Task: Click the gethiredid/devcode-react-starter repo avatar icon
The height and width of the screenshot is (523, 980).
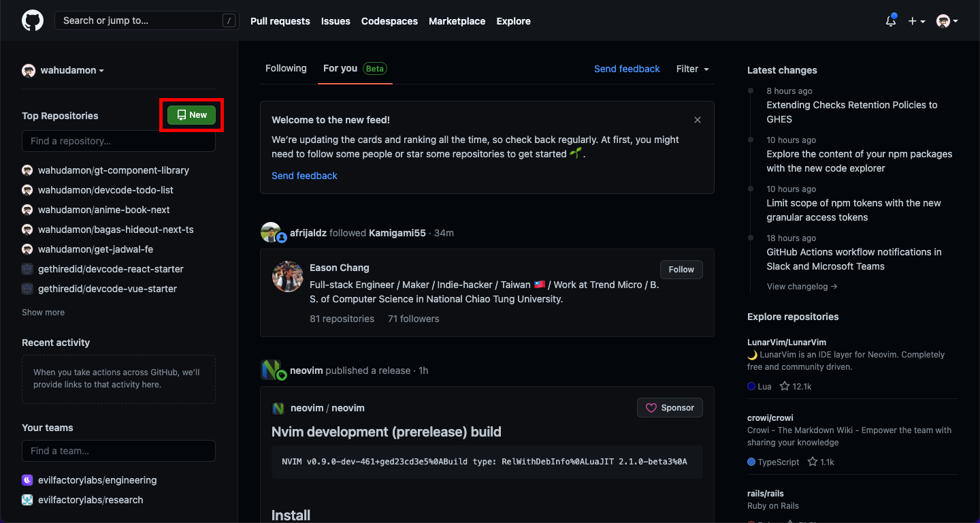Action: click(x=27, y=269)
